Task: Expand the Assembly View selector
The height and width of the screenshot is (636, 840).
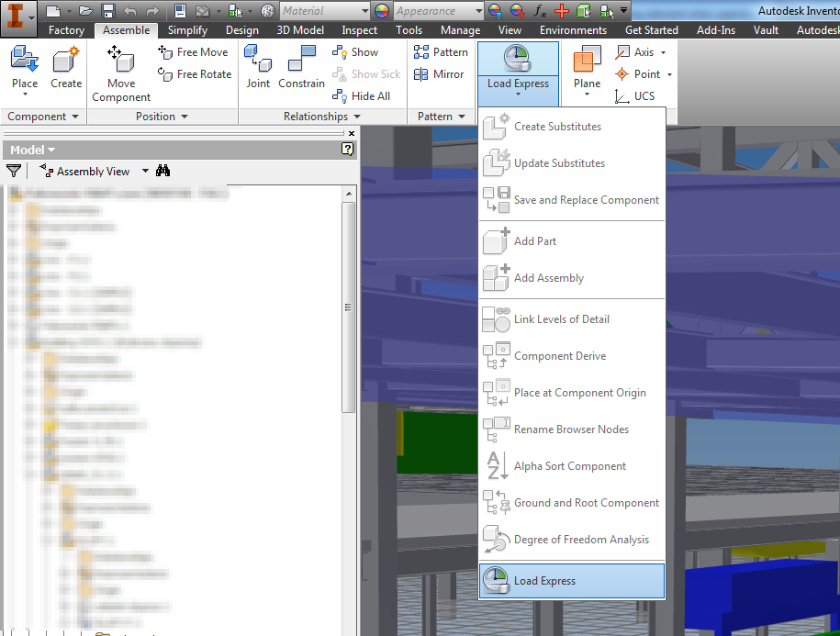Action: pos(145,171)
